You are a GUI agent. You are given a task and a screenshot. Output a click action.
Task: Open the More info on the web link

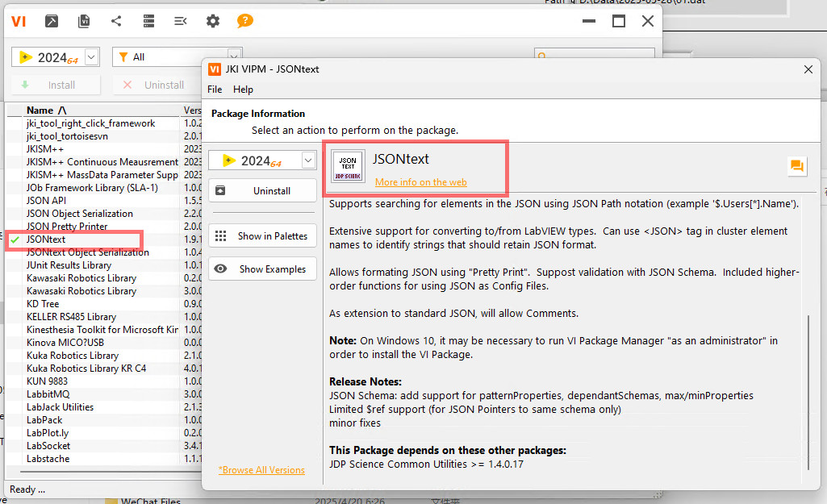coord(420,182)
